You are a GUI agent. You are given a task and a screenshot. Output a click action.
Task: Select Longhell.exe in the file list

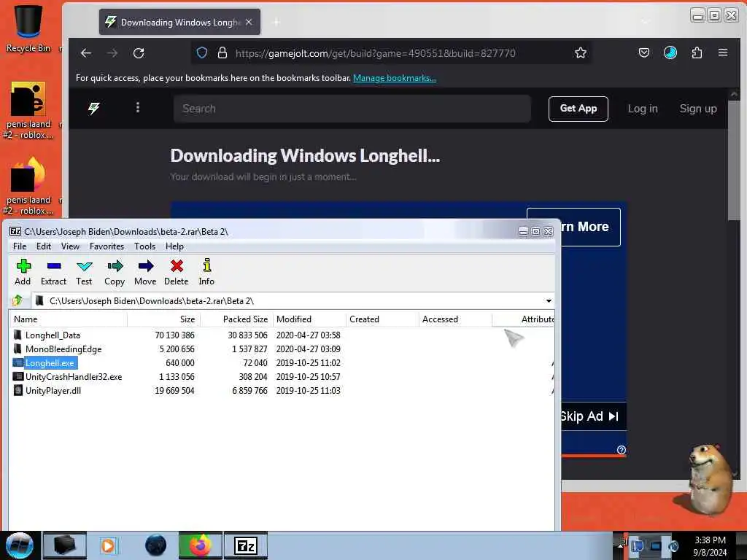click(50, 363)
